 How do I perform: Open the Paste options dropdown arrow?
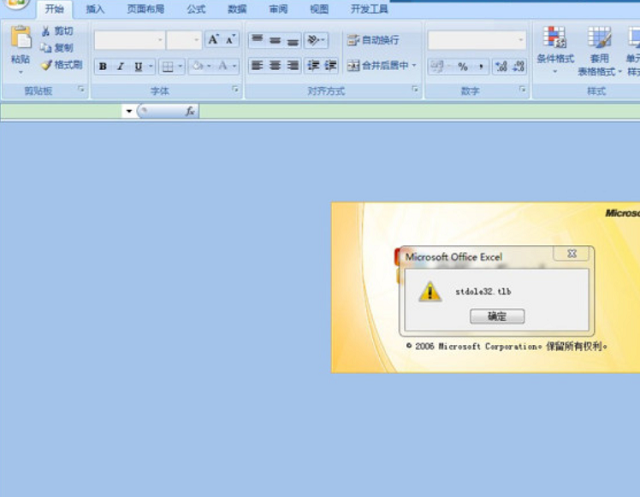tap(20, 72)
